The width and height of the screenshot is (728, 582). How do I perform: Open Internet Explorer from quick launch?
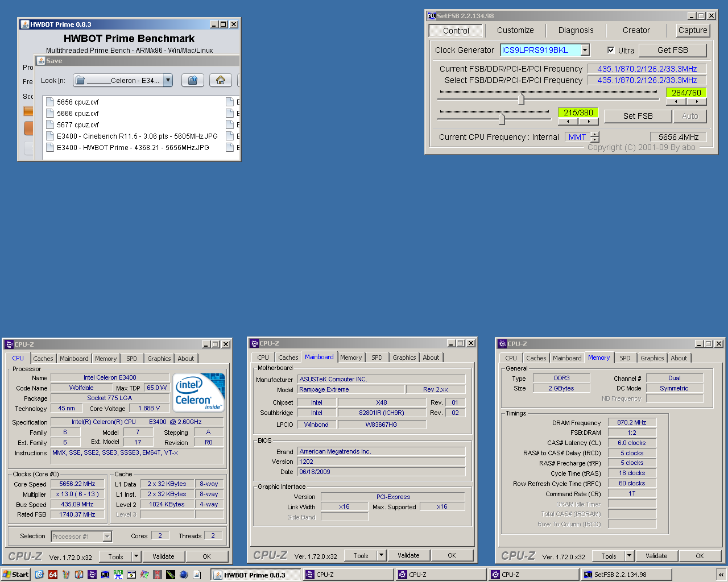point(39,575)
